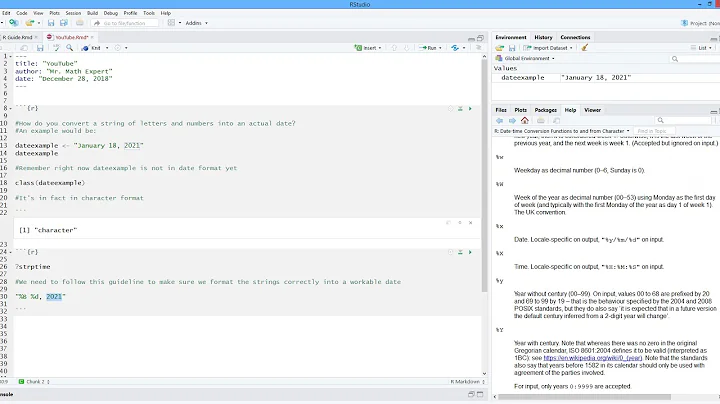This screenshot has height=404, width=720.
Task: Collapse chunk fold arrow at line 24
Action: [11, 252]
